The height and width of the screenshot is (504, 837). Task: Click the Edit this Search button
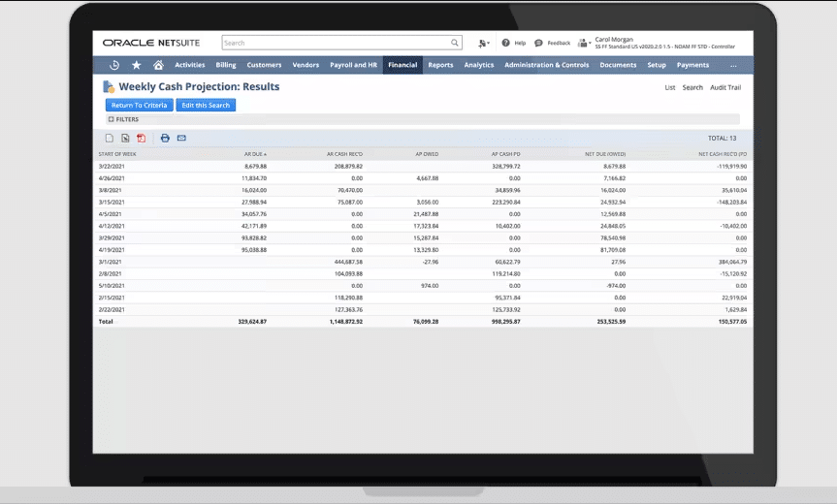(206, 105)
